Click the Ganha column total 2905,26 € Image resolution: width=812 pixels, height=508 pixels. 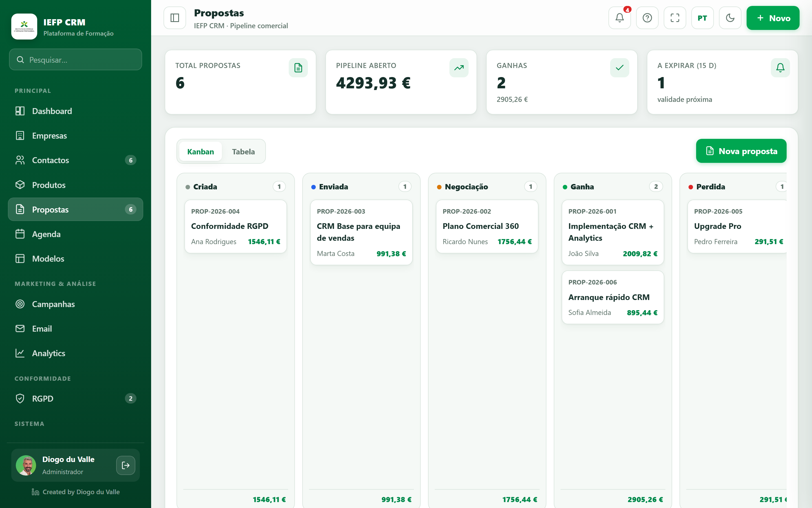tap(645, 500)
